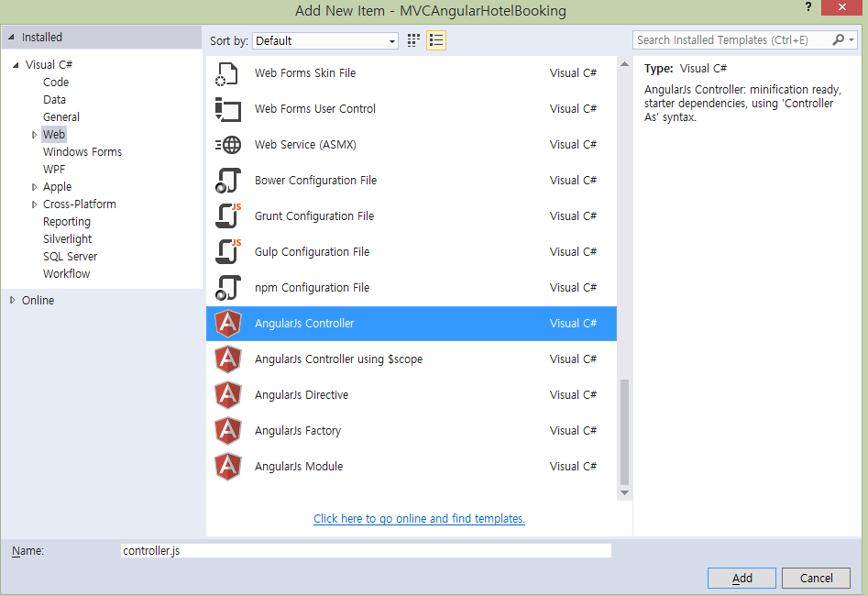Pick the Gulp Configuration File icon
Image resolution: width=868 pixels, height=596 pixels.
pos(227,252)
